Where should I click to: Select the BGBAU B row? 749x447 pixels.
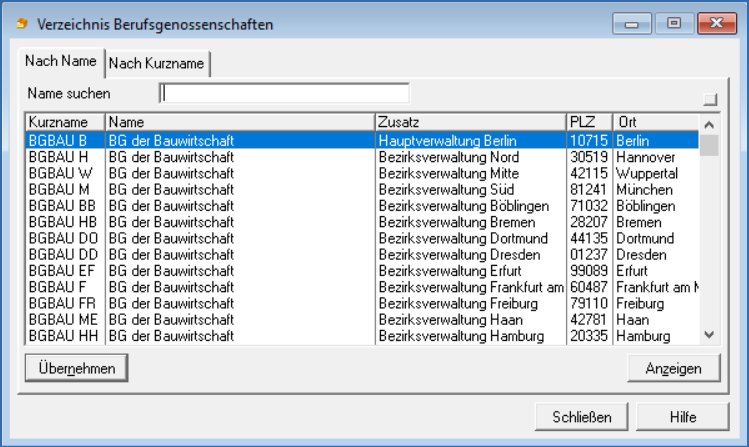point(362,140)
